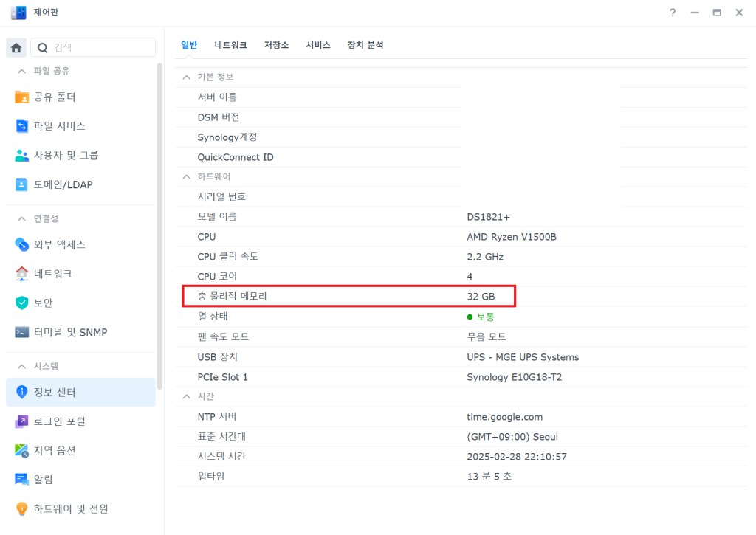Click the system time value 2025-02-28 22:10:57
This screenshot has height=535, width=756.
tap(517, 457)
